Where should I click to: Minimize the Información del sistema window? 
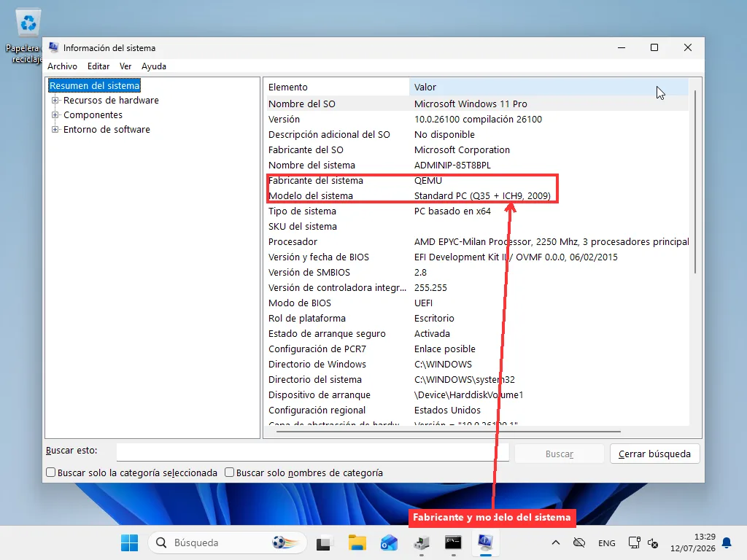[x=622, y=47]
